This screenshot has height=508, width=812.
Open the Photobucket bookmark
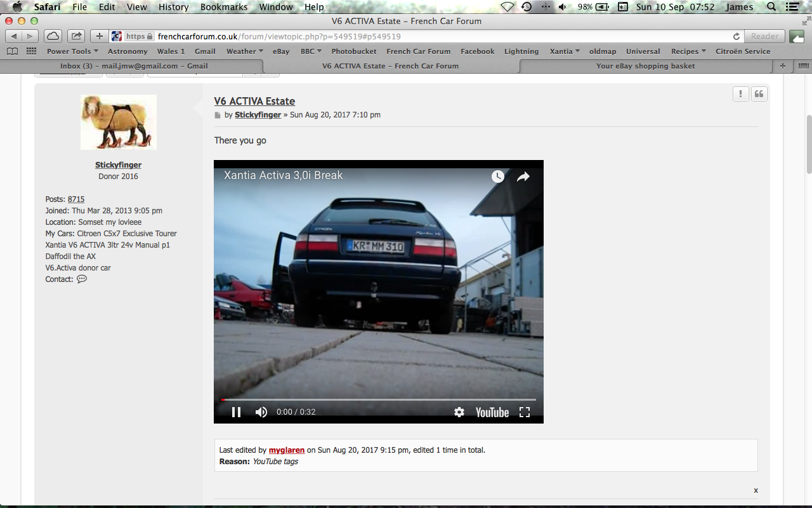354,51
